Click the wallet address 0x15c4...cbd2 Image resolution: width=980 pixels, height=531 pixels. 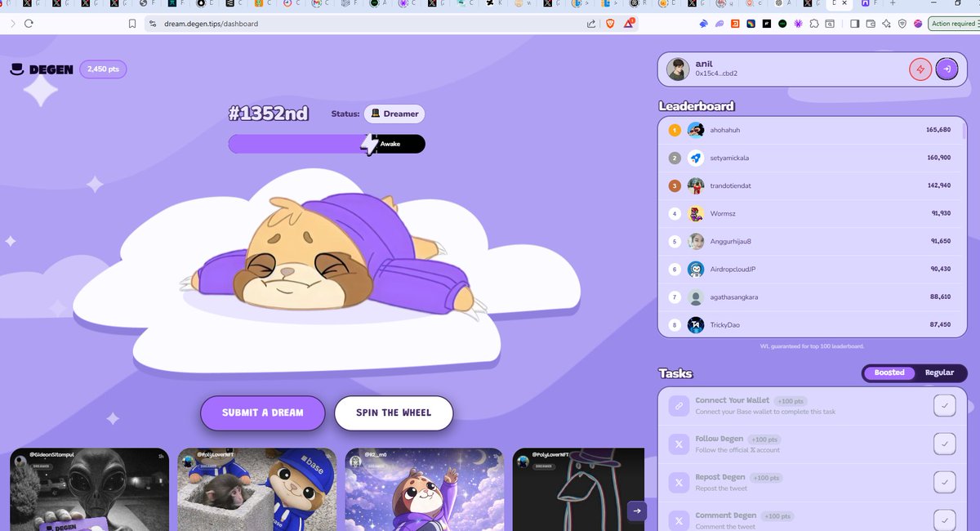tap(716, 74)
